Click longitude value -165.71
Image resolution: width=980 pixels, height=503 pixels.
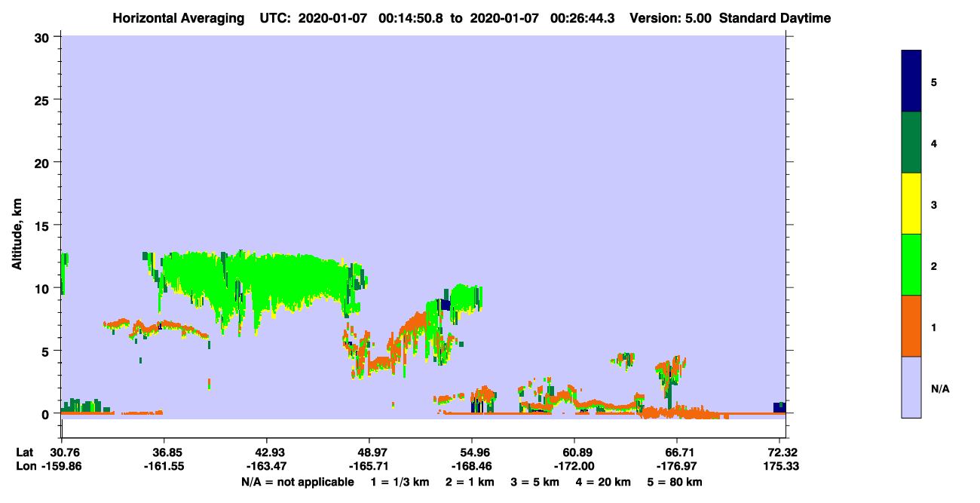coord(369,466)
